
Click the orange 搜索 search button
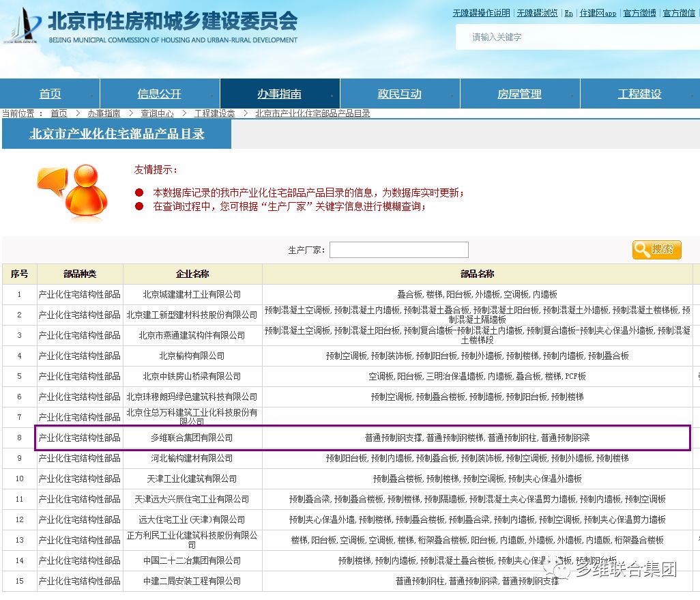[657, 250]
